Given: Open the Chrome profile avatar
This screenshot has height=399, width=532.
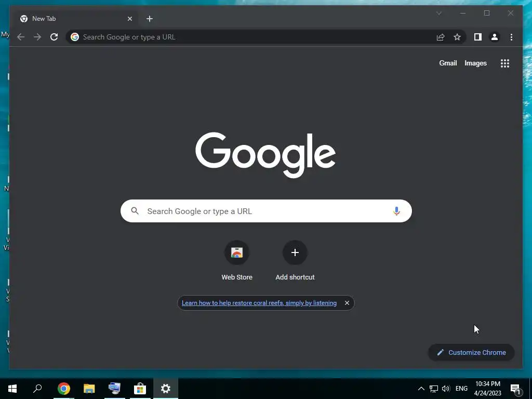Looking at the screenshot, I should (x=495, y=37).
